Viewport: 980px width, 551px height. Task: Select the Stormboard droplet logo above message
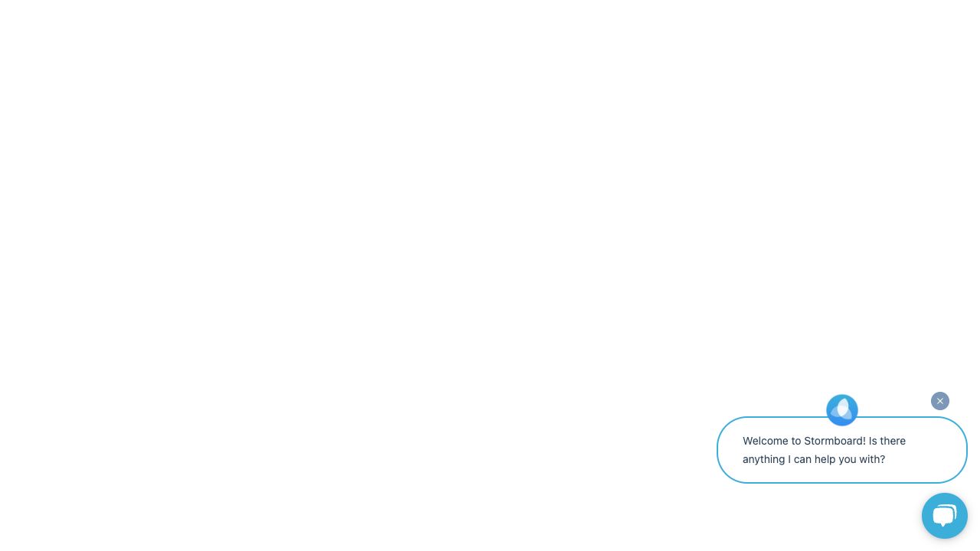tap(841, 410)
